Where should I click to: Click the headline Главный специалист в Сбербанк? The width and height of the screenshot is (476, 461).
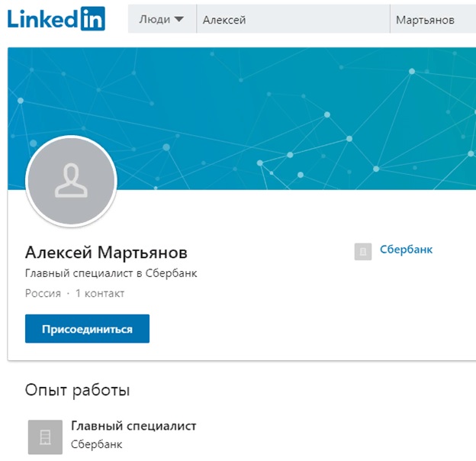tap(111, 273)
